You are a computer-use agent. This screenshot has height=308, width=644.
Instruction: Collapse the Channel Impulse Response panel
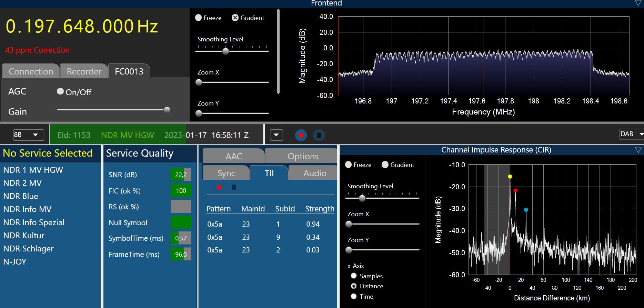click(638, 150)
